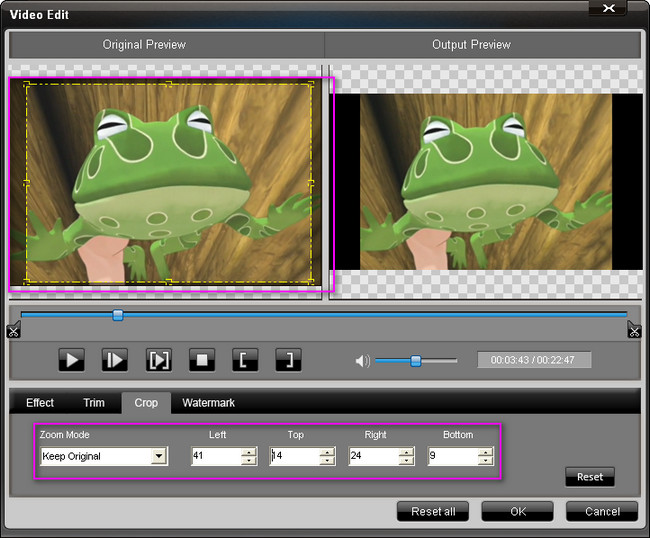Decrease the Right crop value
Viewport: 650px width, 538px height.
(x=406, y=460)
